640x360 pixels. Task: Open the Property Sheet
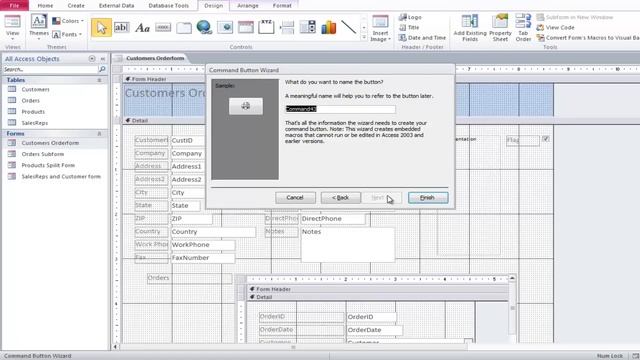click(500, 28)
